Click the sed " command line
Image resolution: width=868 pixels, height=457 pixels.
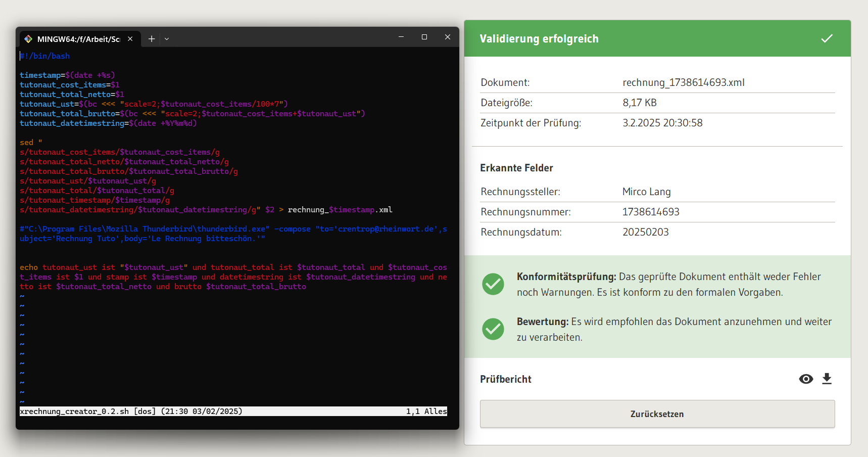click(31, 143)
